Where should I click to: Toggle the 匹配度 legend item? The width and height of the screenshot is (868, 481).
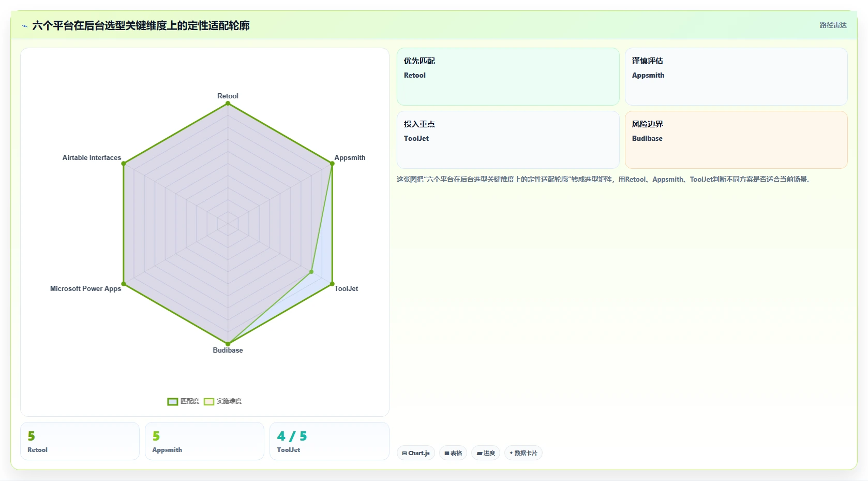[183, 401]
